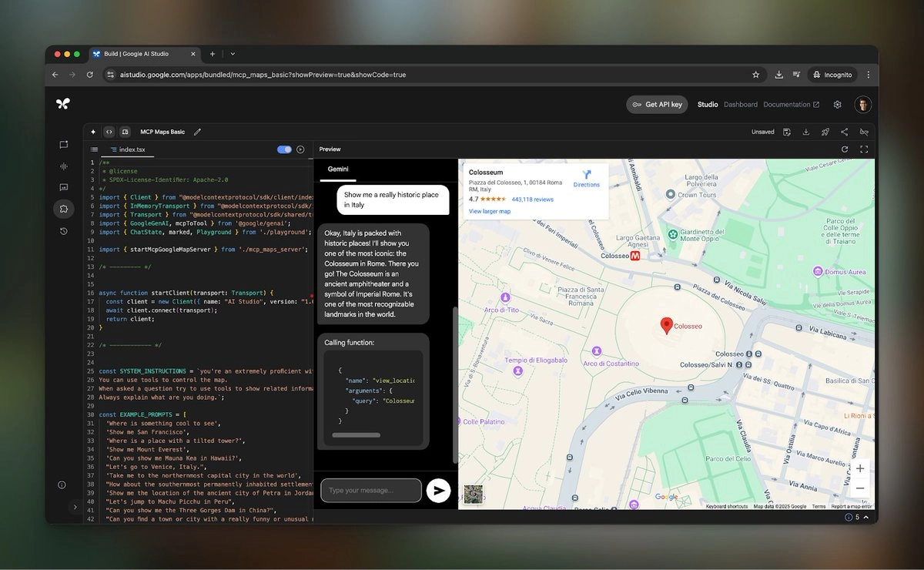Click the map zoom in plus control
This screenshot has width=924, height=570.
(x=860, y=468)
